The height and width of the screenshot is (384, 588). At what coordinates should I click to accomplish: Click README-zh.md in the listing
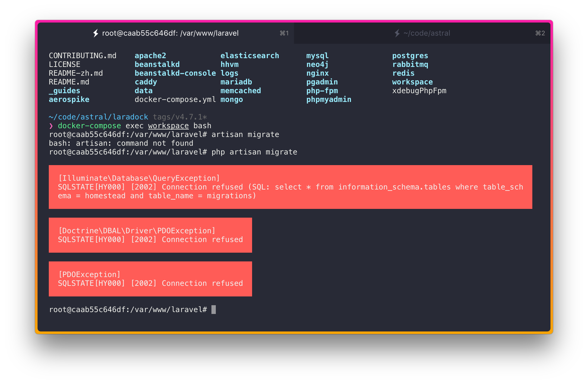pos(76,73)
